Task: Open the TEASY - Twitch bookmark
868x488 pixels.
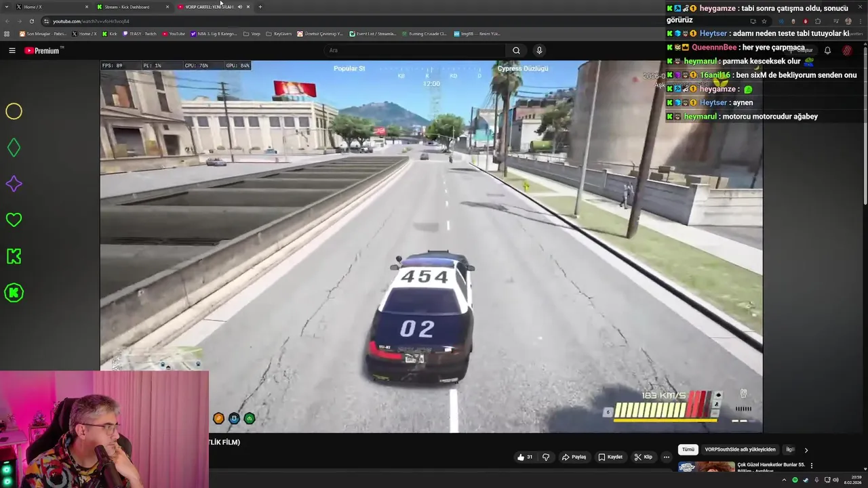Action: [140, 33]
